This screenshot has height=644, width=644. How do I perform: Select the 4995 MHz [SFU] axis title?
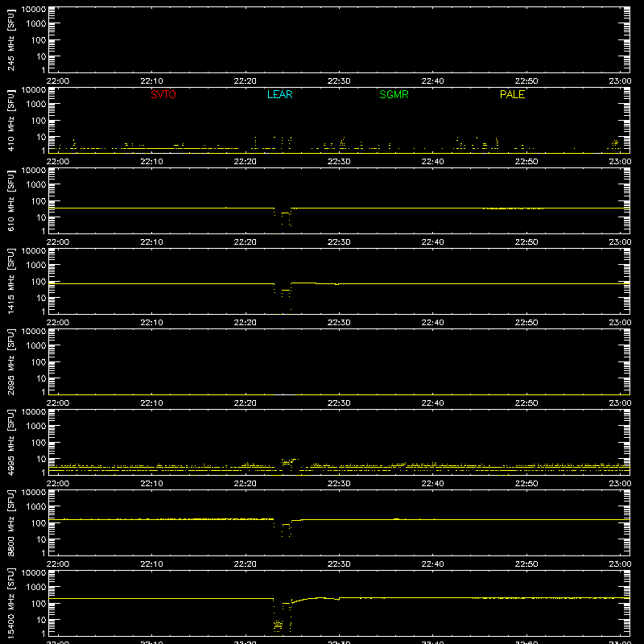point(10,443)
